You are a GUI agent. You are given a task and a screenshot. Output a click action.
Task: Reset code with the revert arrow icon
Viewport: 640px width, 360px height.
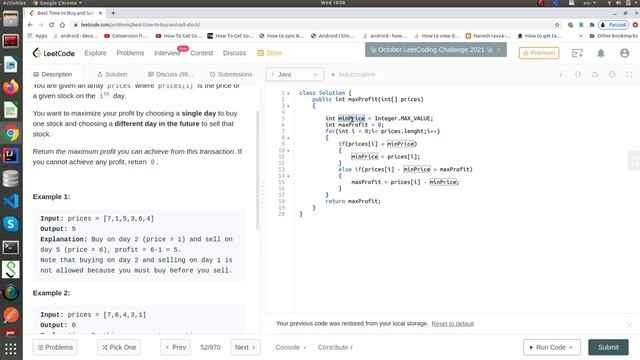click(x=595, y=74)
